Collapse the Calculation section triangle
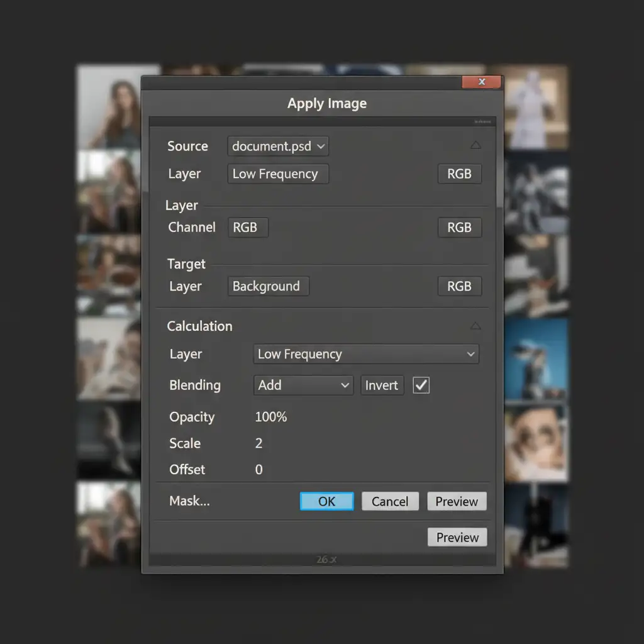The image size is (644, 644). 475,326
